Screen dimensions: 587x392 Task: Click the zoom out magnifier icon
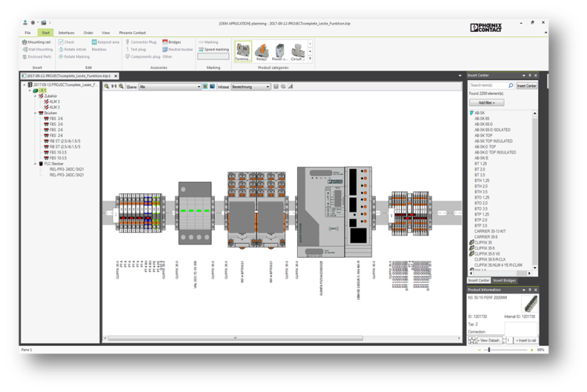click(108, 86)
